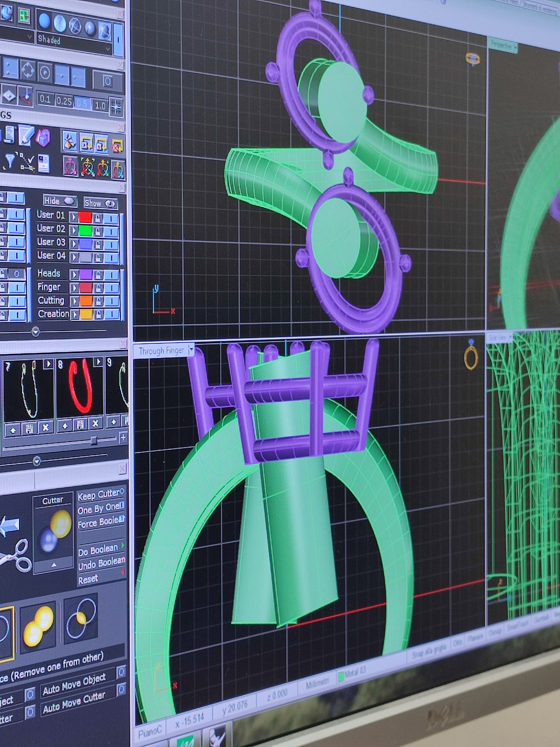The image size is (560, 747).
Task: Enable the Auto Move Object checkbox
Action: [121, 672]
